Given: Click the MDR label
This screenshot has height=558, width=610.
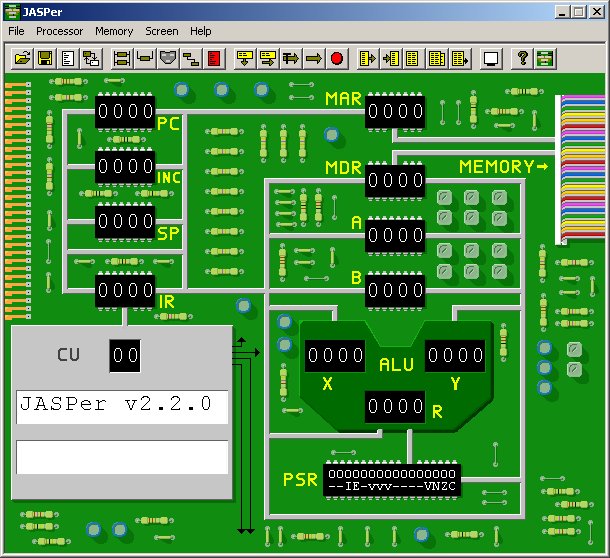Looking at the screenshot, I should (343, 168).
